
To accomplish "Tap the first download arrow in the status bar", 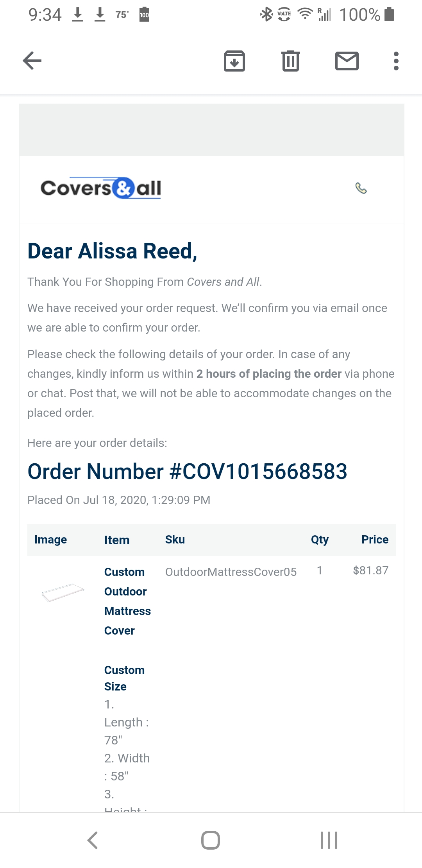I will pyautogui.click(x=78, y=15).
